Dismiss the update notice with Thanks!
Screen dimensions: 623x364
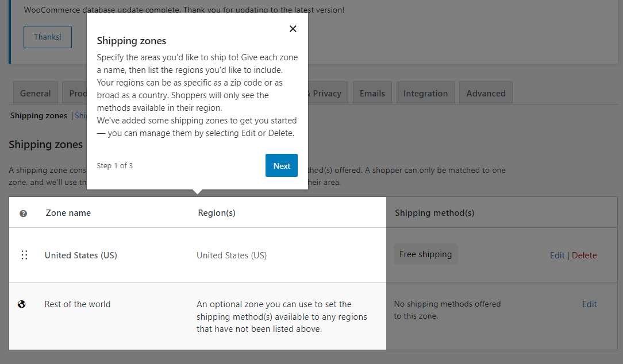click(47, 36)
